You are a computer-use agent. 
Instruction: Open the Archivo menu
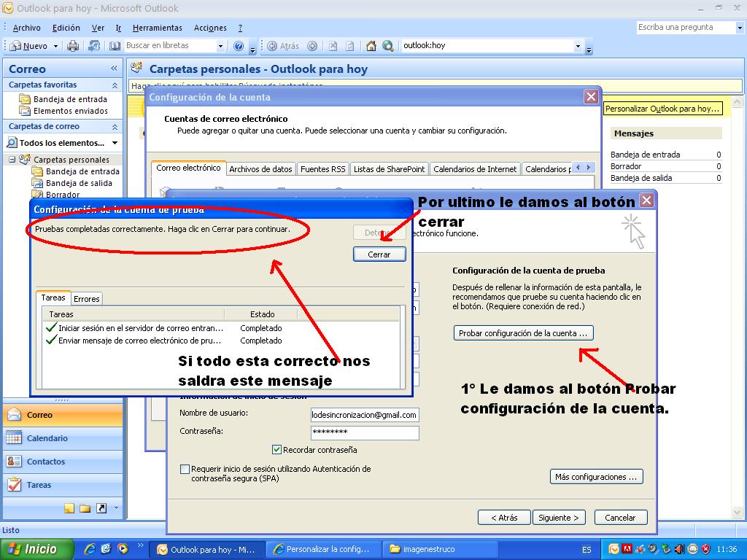coord(27,28)
